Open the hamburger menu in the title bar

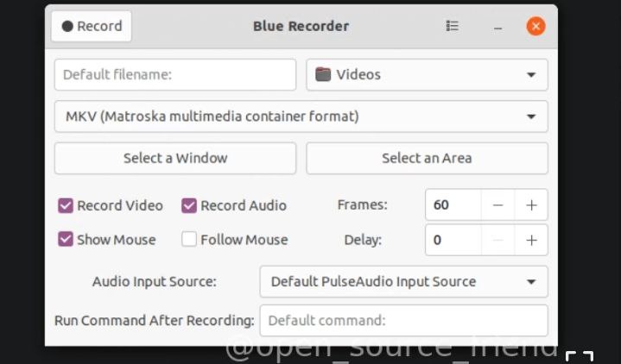453,26
